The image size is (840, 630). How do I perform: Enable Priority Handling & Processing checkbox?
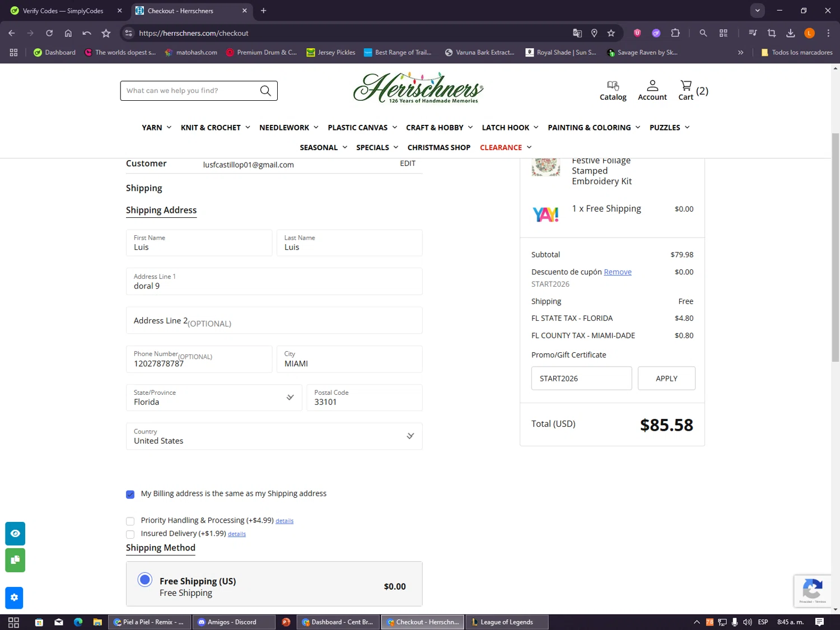130,521
